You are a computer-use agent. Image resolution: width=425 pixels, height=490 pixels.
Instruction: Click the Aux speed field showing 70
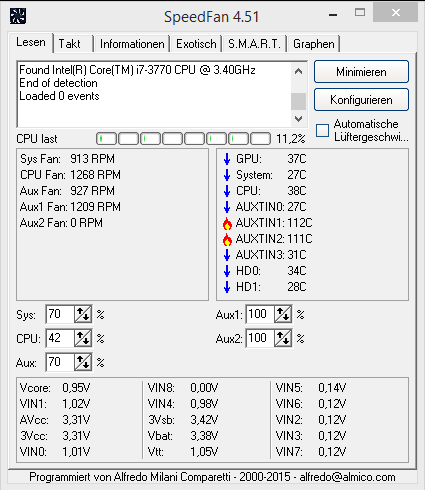point(60,362)
